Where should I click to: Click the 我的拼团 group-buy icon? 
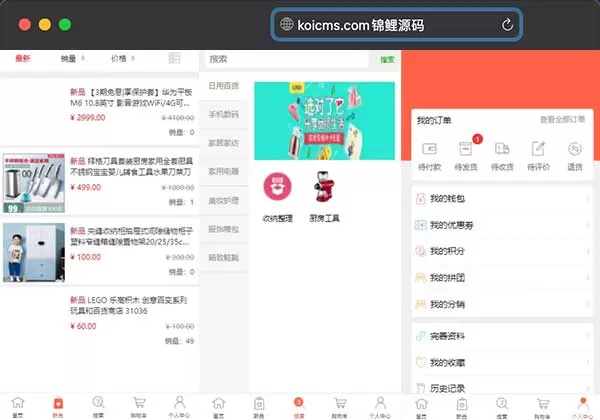point(421,278)
